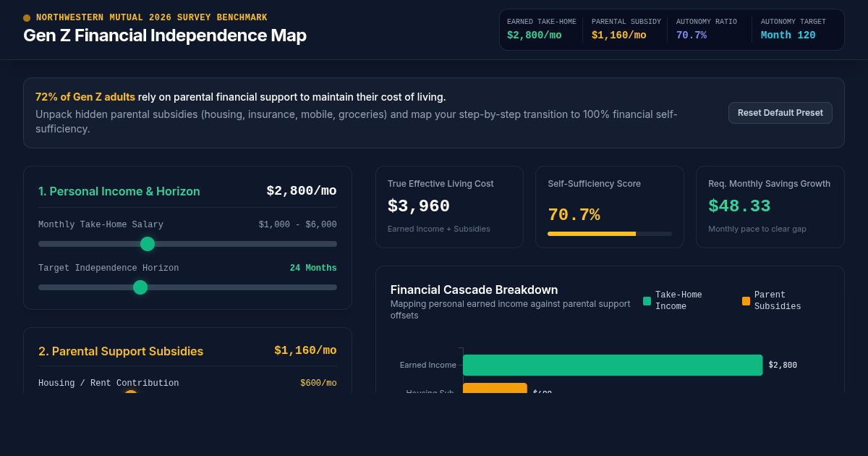Click the 72% of Gen Z adults highlighted text
Image resolution: width=868 pixels, height=456 pixels.
pos(85,97)
